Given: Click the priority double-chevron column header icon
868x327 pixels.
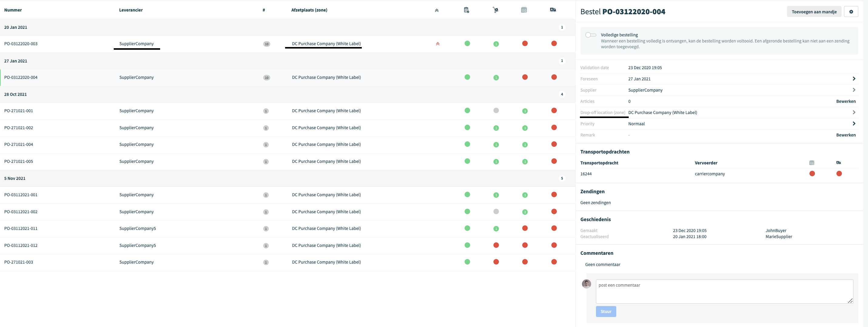Looking at the screenshot, I should tap(437, 10).
